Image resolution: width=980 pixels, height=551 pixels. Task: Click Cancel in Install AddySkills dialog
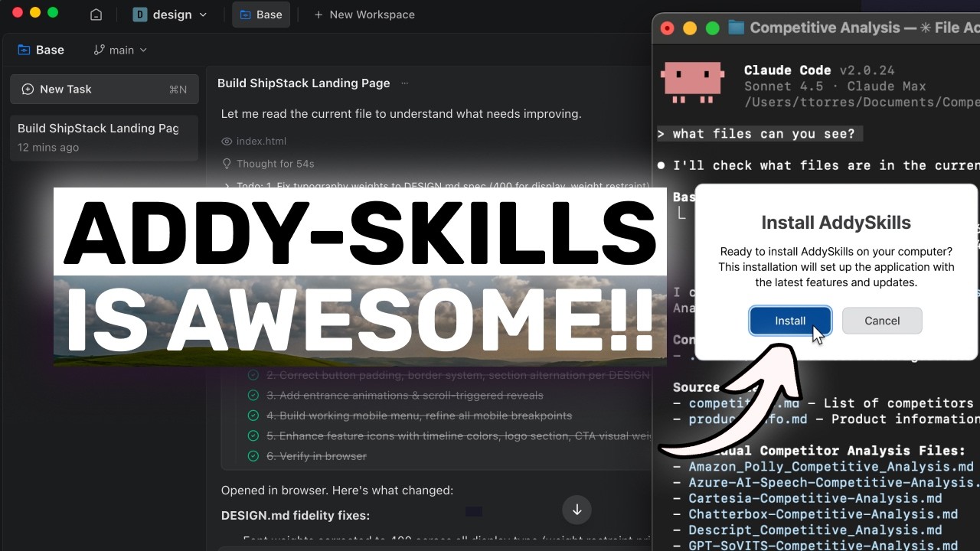(882, 321)
